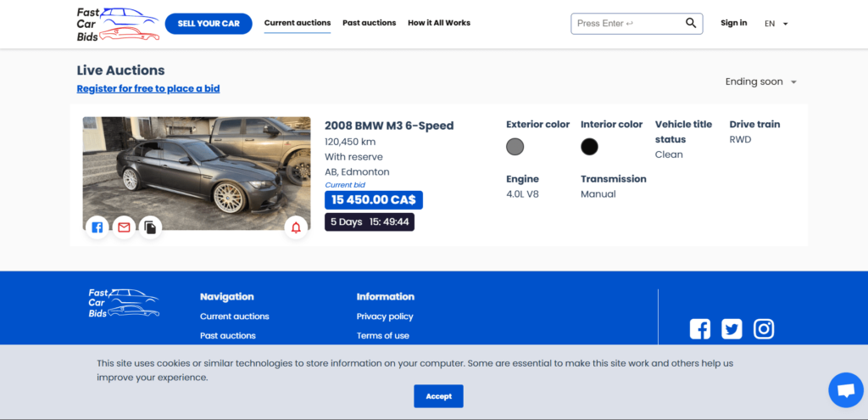Open footer Current auctions link
Image resolution: width=868 pixels, height=420 pixels.
tap(235, 316)
